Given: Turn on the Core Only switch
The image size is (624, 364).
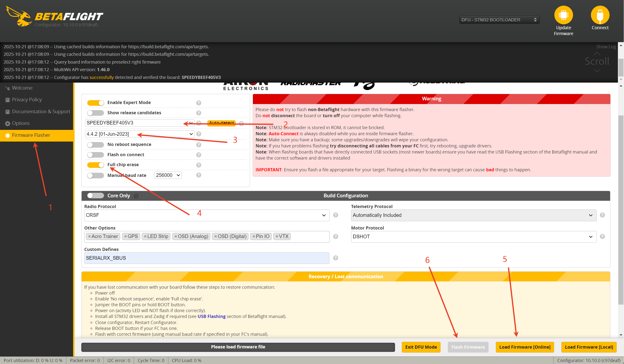Looking at the screenshot, I should pos(96,196).
